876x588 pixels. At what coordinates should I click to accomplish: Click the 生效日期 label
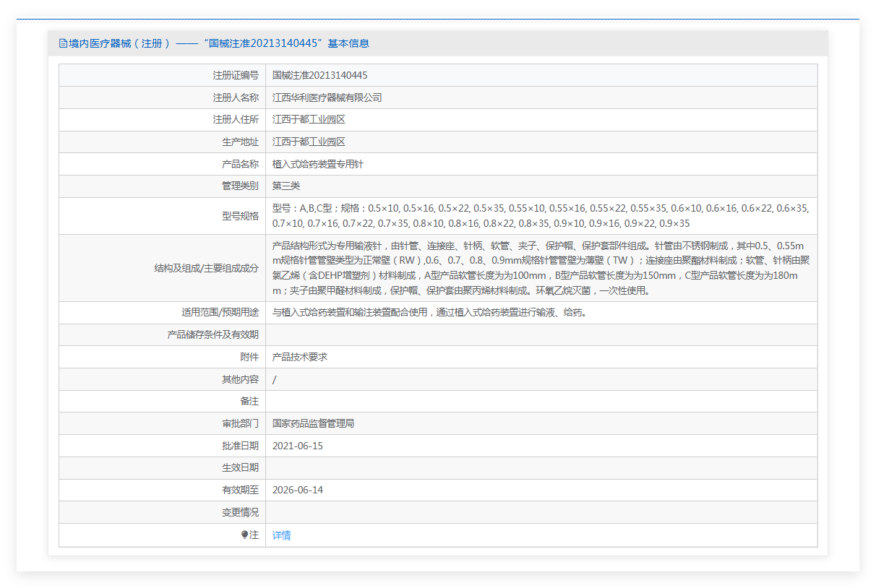coord(240,468)
